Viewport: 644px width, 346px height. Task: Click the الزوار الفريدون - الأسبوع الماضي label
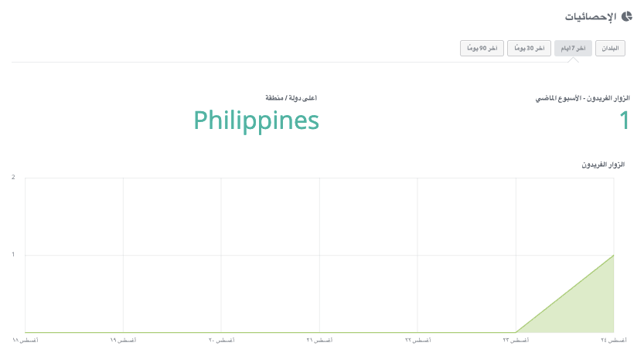coord(582,99)
